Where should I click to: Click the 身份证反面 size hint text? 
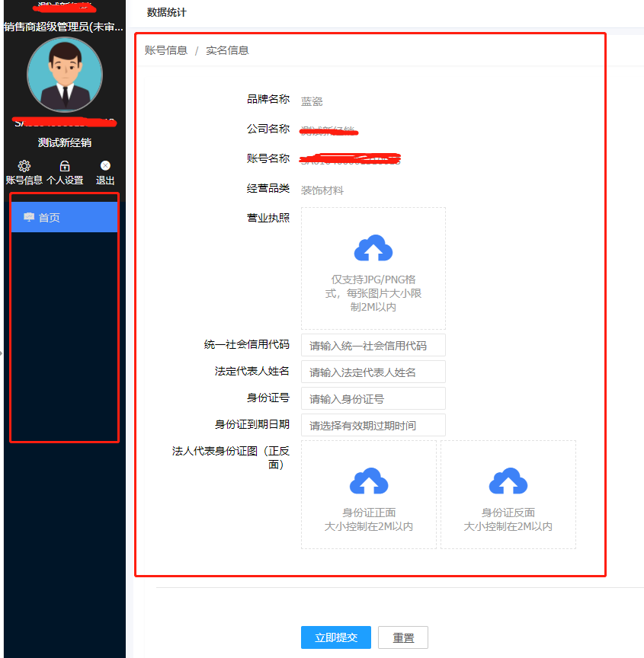(x=508, y=526)
